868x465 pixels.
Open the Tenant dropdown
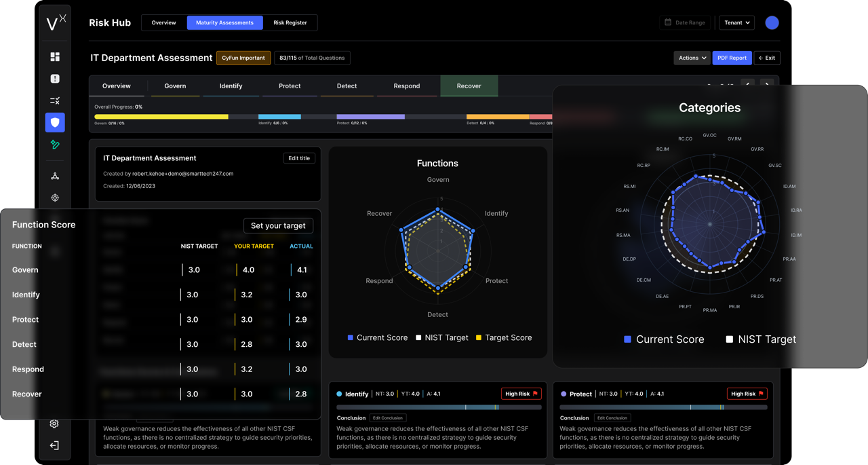(x=736, y=22)
